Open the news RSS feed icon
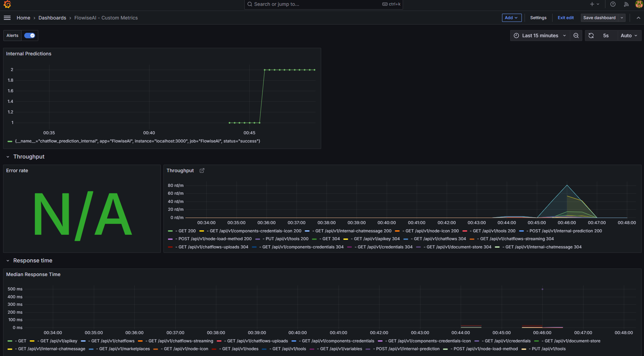This screenshot has height=356, width=644. (626, 4)
